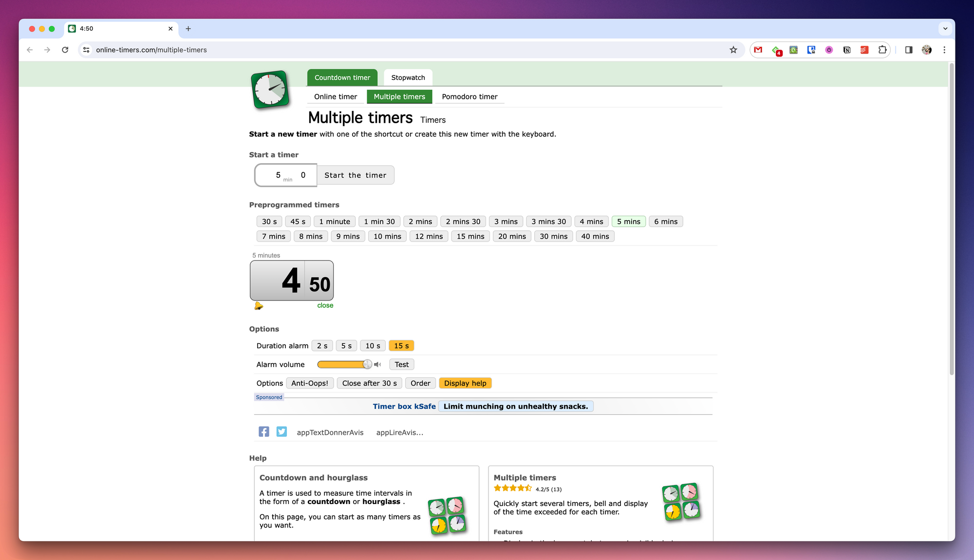
Task: Toggle the Anti-Oops! option
Action: click(x=310, y=383)
